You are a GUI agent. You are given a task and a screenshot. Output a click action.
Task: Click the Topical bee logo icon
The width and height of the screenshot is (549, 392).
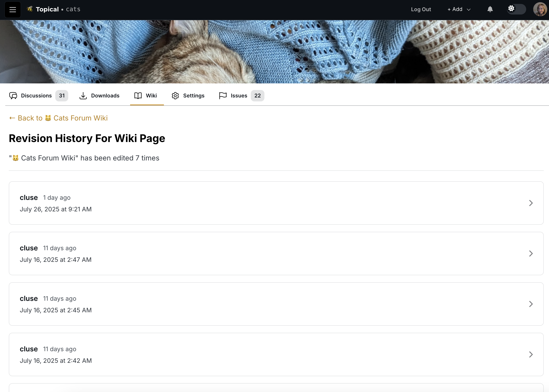tap(30, 9)
